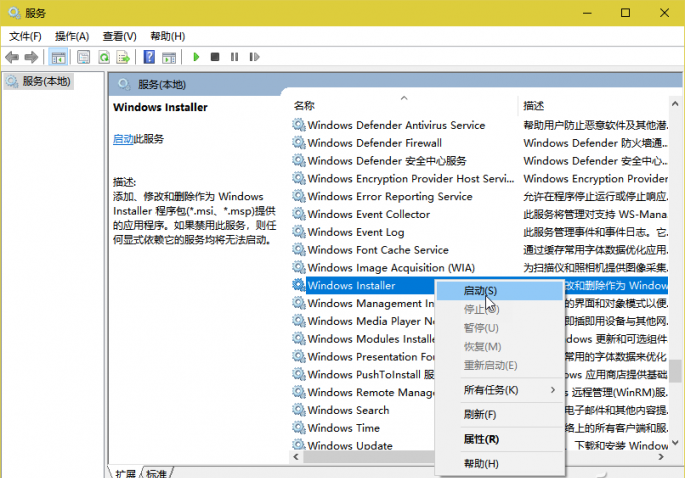The image size is (690, 478).
Task: Open the toolbar properties sheet icon
Action: coord(83,57)
